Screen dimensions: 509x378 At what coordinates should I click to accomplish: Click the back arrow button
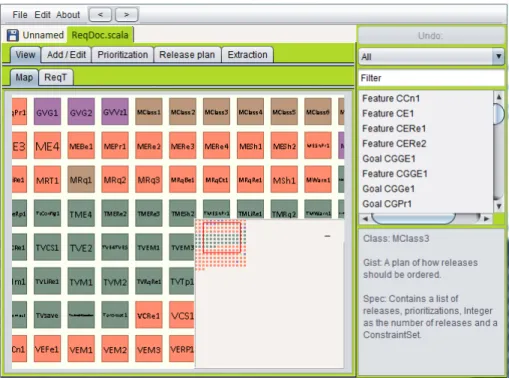[x=100, y=15]
